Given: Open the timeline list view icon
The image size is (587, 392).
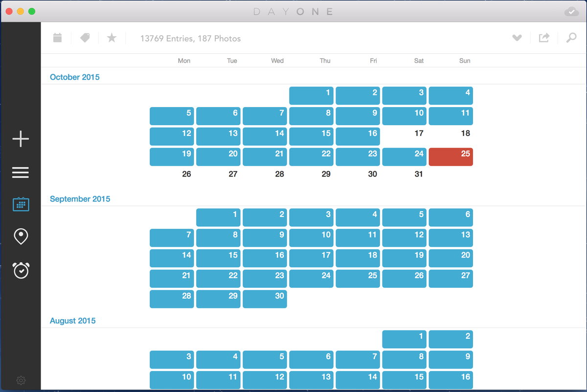Looking at the screenshot, I should [21, 173].
